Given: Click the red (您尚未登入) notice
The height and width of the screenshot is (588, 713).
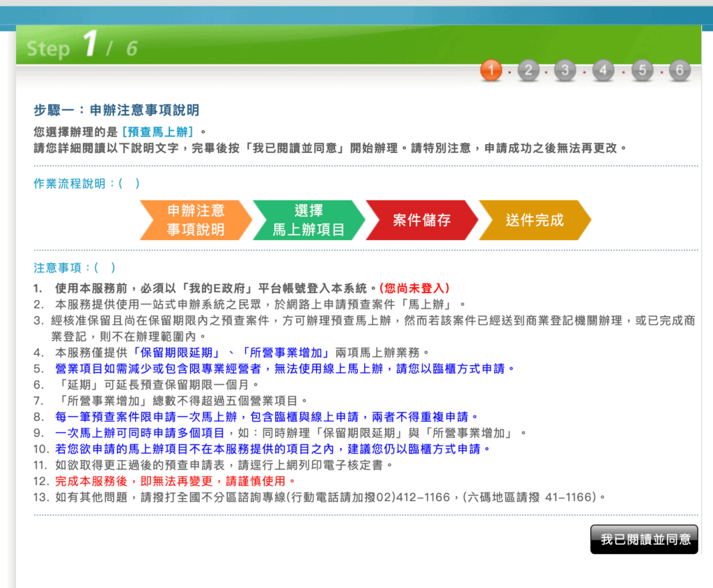Looking at the screenshot, I should point(414,288).
